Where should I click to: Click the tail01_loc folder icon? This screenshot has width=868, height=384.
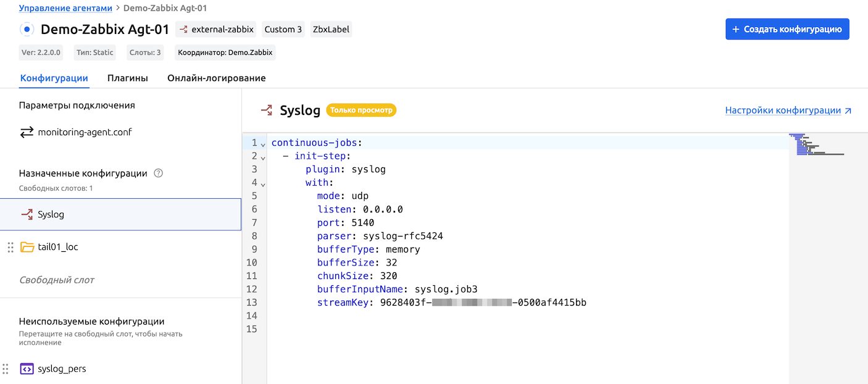tap(27, 247)
